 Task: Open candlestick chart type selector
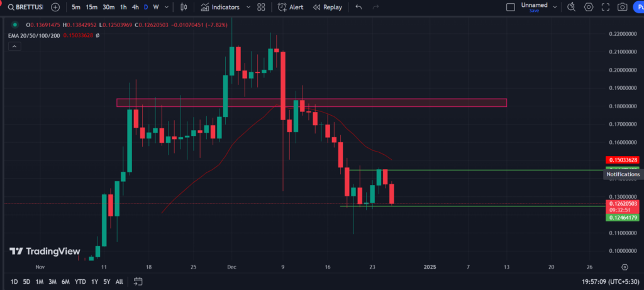pyautogui.click(x=184, y=7)
